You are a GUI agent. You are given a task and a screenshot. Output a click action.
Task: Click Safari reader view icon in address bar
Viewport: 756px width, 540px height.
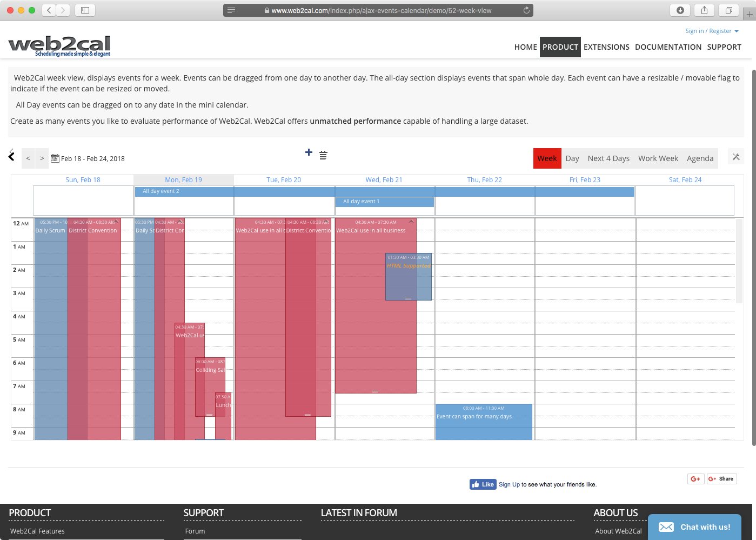[x=231, y=10]
